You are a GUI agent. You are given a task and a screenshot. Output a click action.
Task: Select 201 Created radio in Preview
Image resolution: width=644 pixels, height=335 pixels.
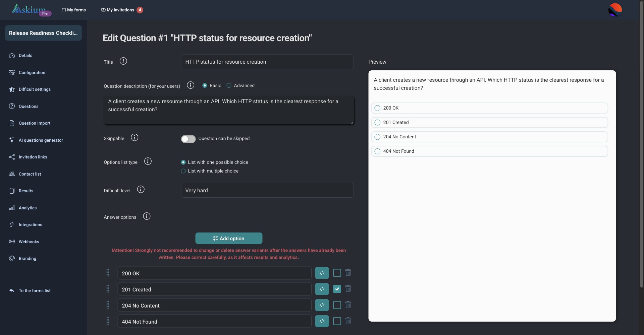tap(377, 123)
